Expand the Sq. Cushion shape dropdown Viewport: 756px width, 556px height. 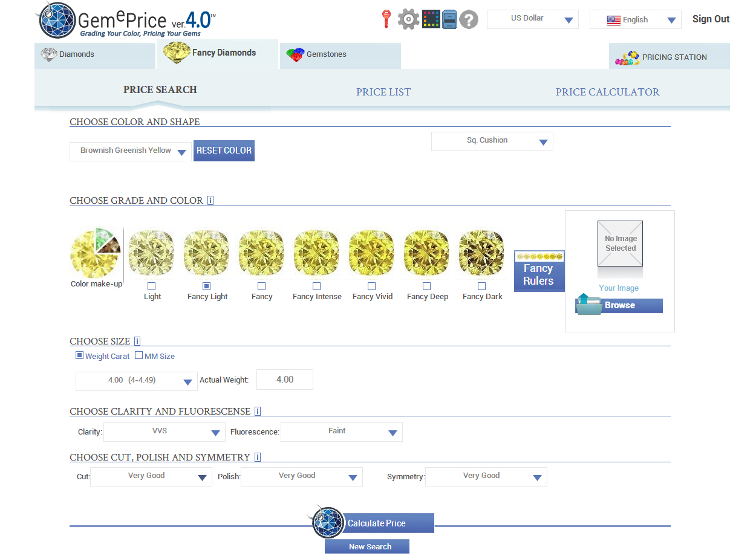492,141
